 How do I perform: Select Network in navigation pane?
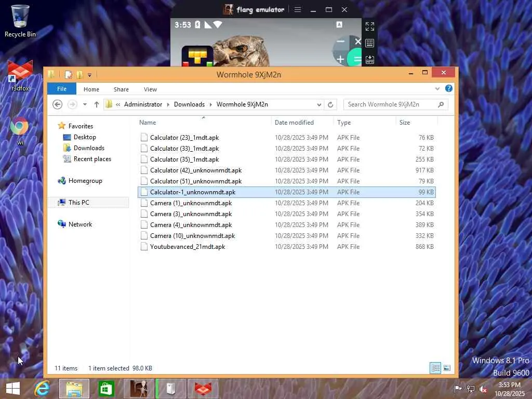(x=80, y=224)
